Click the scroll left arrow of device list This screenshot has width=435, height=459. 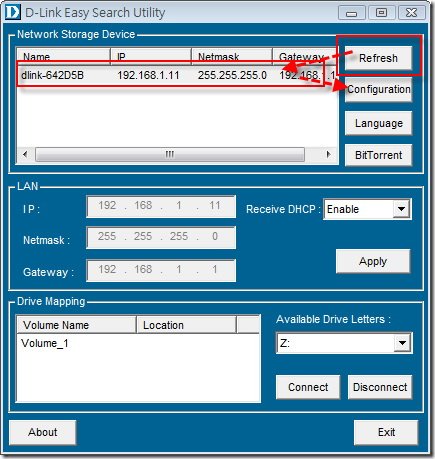[25, 154]
